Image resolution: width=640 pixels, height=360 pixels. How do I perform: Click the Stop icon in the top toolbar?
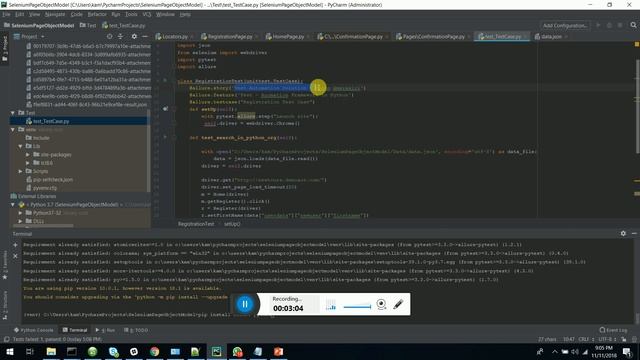pos(620,25)
